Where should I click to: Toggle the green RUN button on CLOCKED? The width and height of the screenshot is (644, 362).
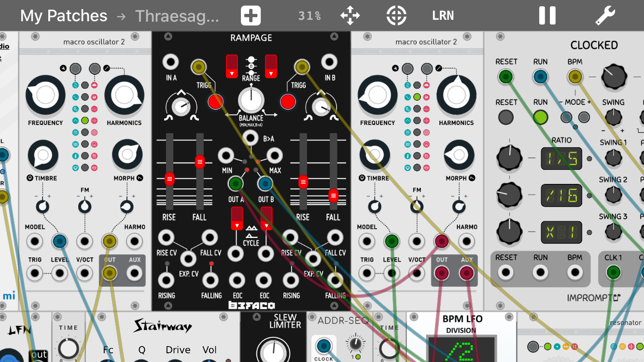[540, 117]
